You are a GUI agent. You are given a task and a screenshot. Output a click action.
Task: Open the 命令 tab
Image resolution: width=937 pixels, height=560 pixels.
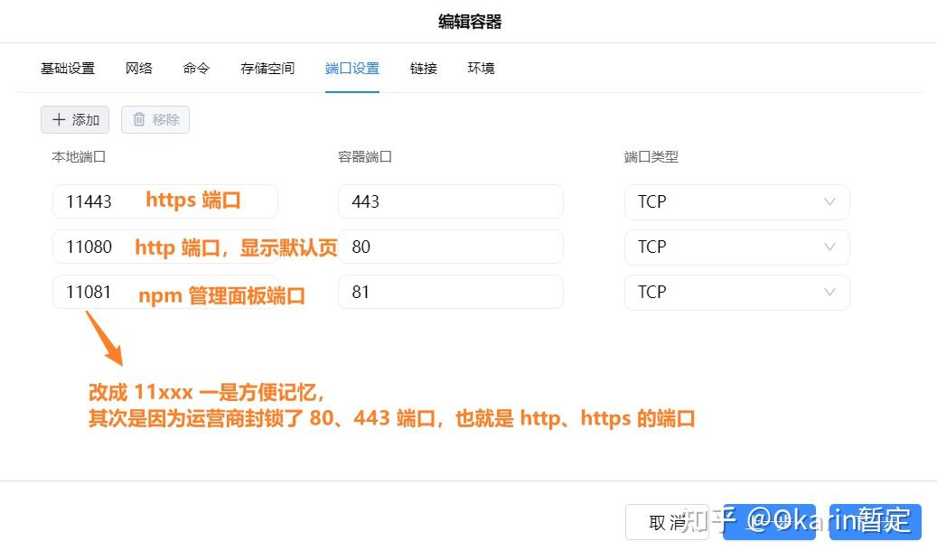tap(195, 68)
